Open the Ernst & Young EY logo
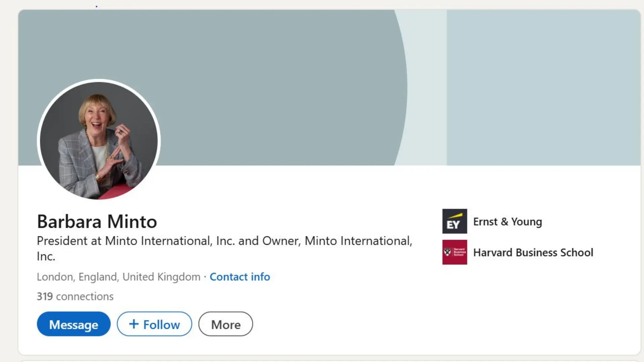The width and height of the screenshot is (644, 362). point(454,221)
